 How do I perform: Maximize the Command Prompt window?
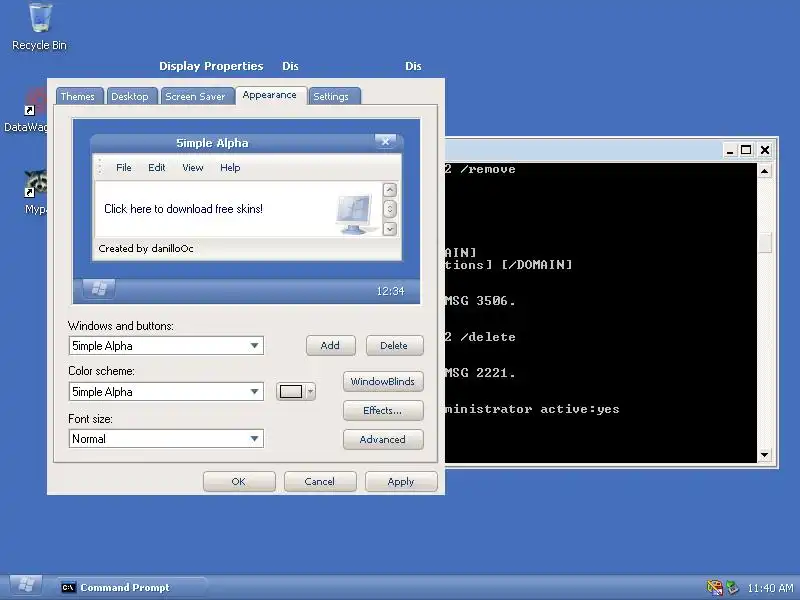click(746, 150)
